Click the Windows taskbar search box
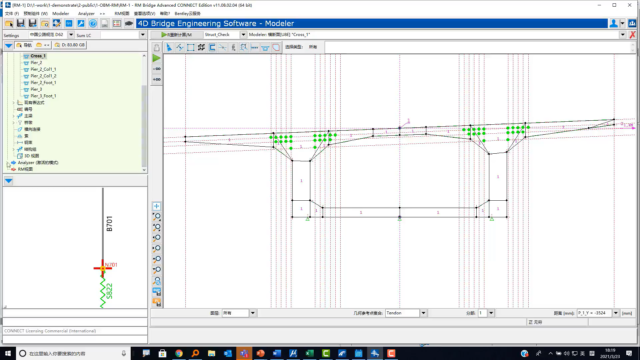 pos(73,353)
